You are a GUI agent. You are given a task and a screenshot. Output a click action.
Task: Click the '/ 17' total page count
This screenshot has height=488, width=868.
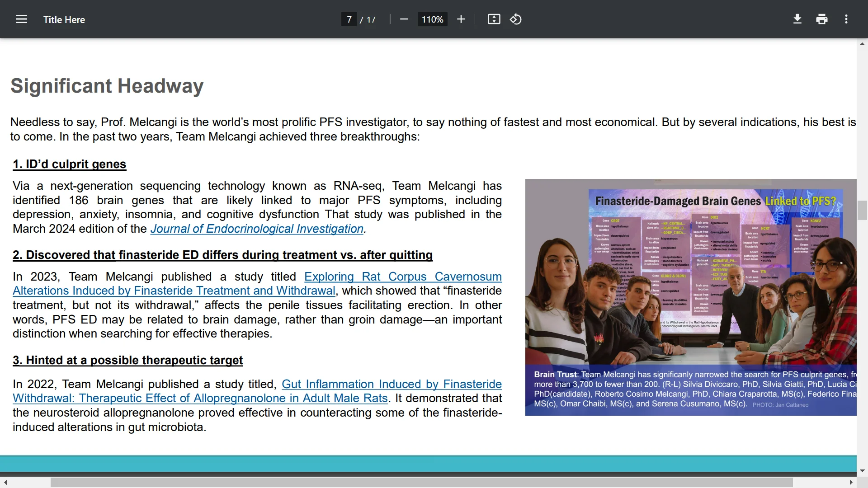(368, 19)
